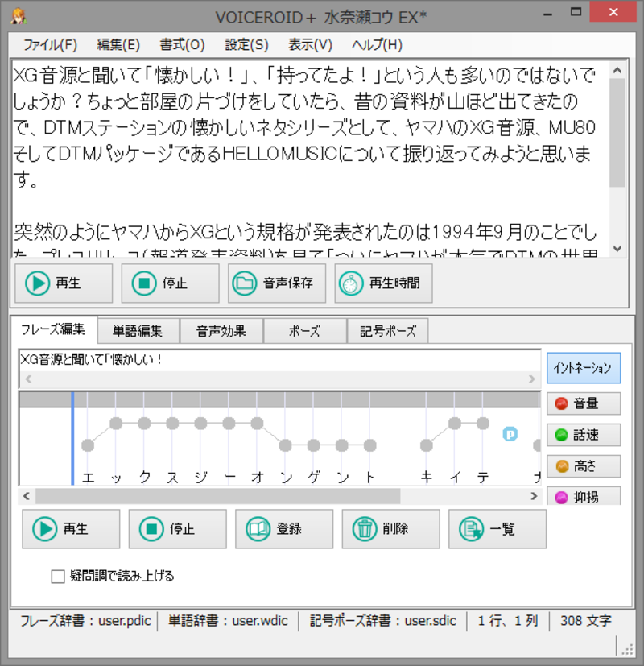
Task: Click フレーズ辞書：user.pdic in status bar
Action: tap(85, 621)
